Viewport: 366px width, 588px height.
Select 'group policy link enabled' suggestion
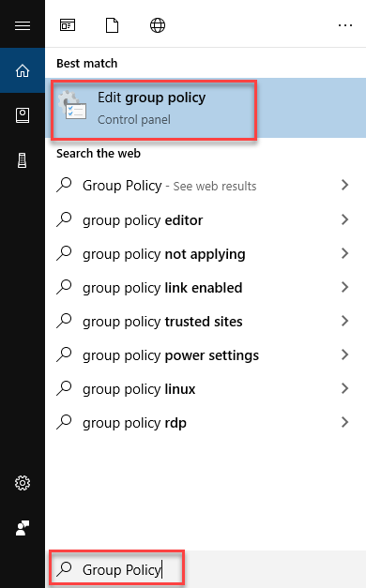(206, 288)
